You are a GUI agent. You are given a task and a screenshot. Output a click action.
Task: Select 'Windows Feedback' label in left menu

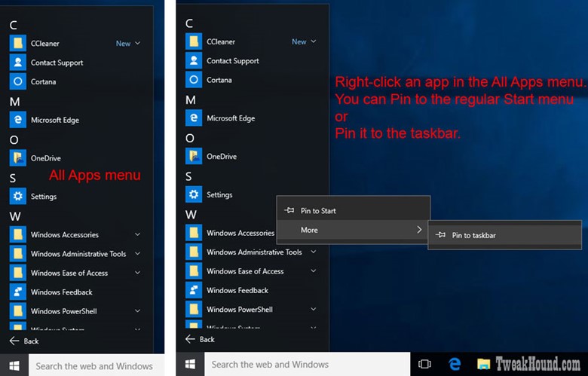(x=62, y=292)
